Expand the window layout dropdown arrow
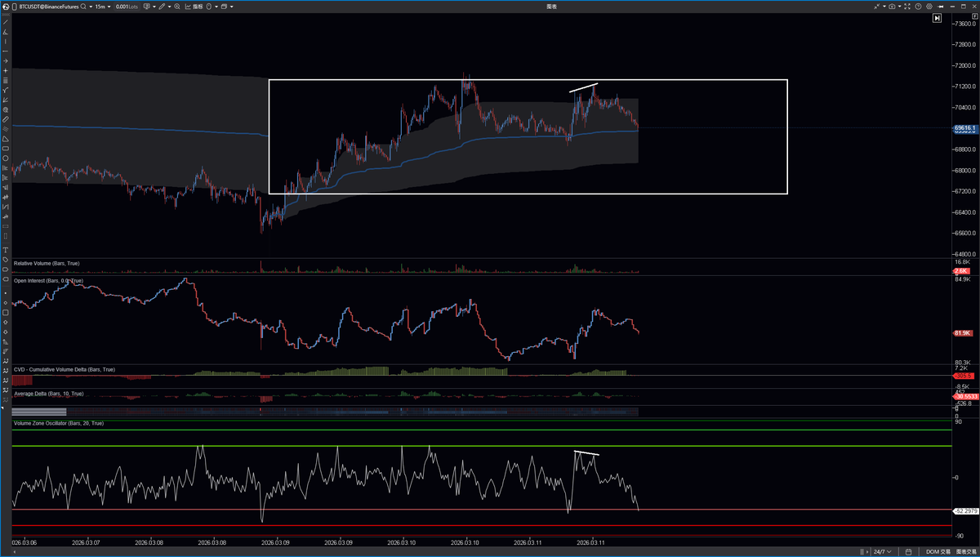980x557 pixels. coord(232,6)
